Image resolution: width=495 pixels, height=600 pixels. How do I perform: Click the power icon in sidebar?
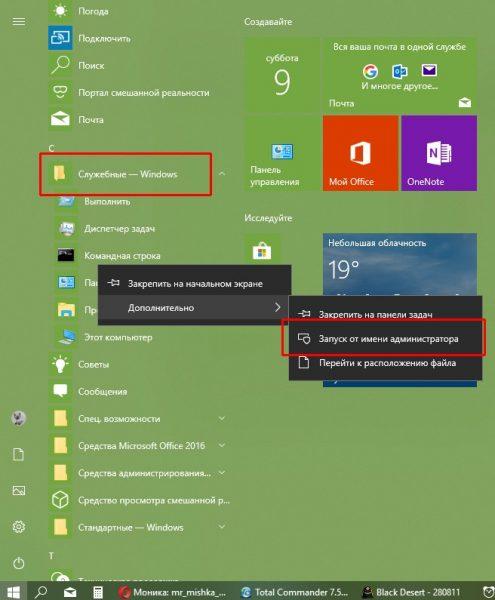[19, 563]
